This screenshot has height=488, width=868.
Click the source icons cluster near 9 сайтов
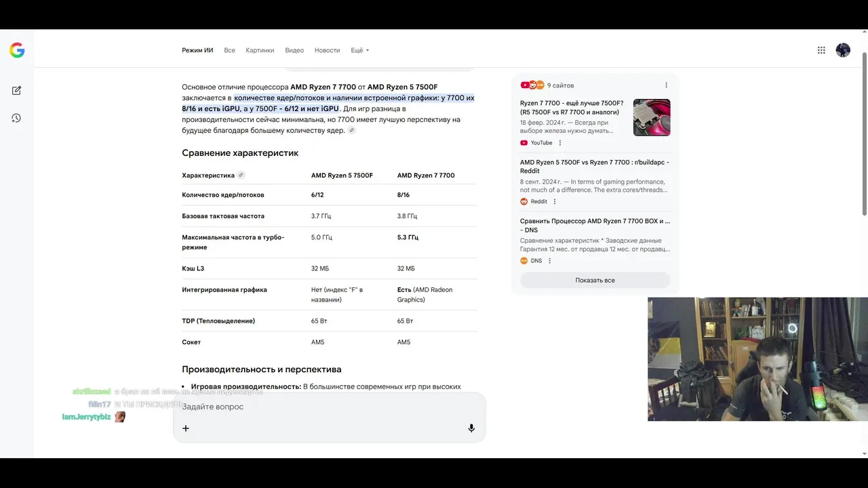click(532, 85)
